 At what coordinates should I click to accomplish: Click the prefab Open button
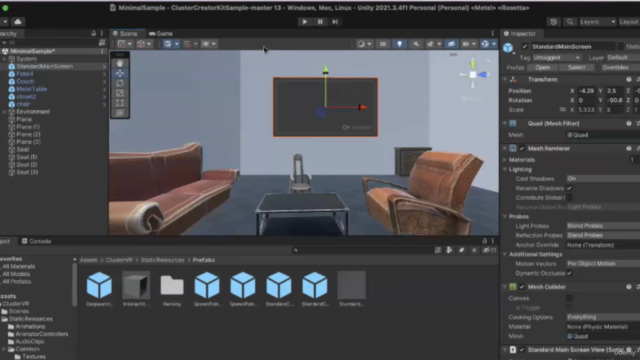(542, 68)
